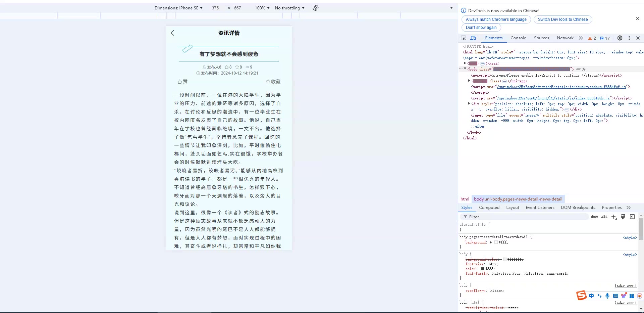This screenshot has height=313, width=644.
Task: Click Always match Chrome's language button
Action: (496, 19)
